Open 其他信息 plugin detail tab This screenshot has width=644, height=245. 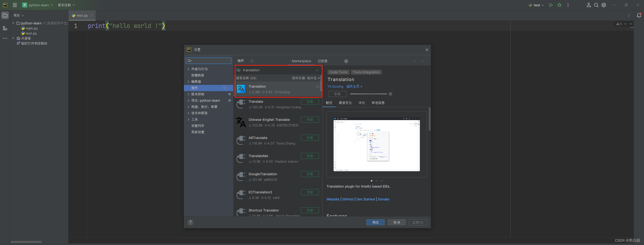(x=378, y=103)
